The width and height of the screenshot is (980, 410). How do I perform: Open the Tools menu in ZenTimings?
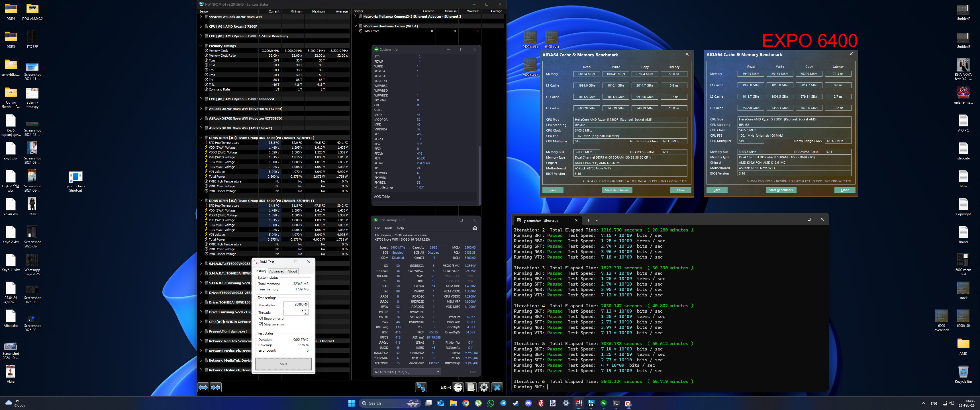388,228
